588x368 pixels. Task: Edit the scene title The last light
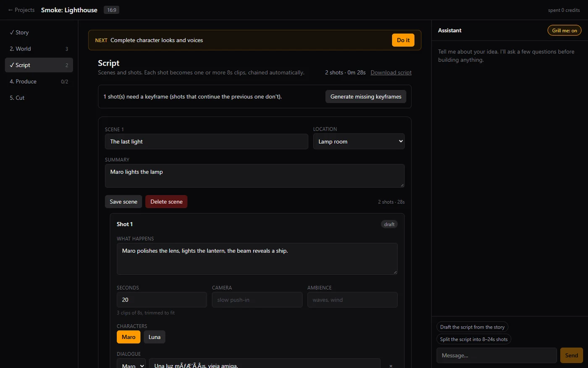(207, 142)
